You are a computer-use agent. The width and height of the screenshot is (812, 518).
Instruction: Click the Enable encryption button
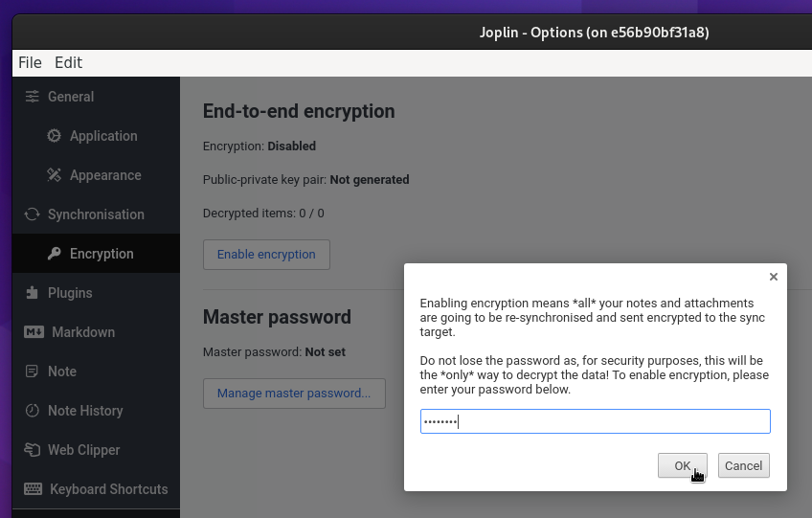[266, 255]
